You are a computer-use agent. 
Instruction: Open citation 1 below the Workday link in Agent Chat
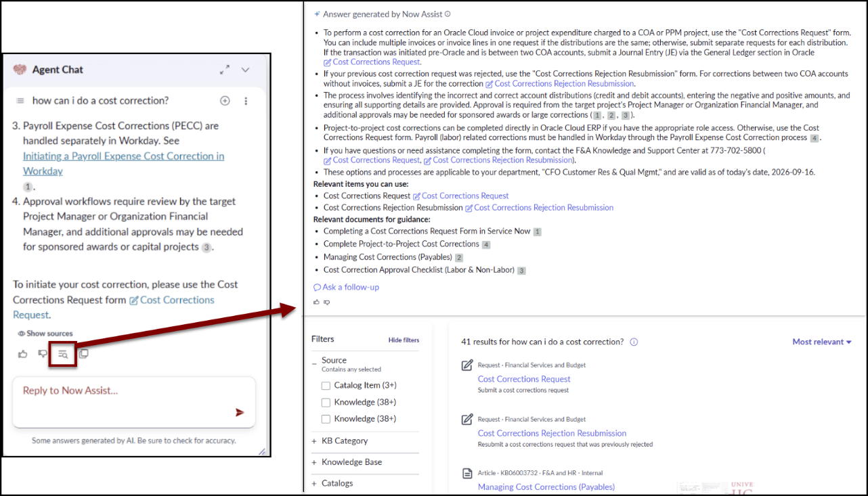click(28, 186)
